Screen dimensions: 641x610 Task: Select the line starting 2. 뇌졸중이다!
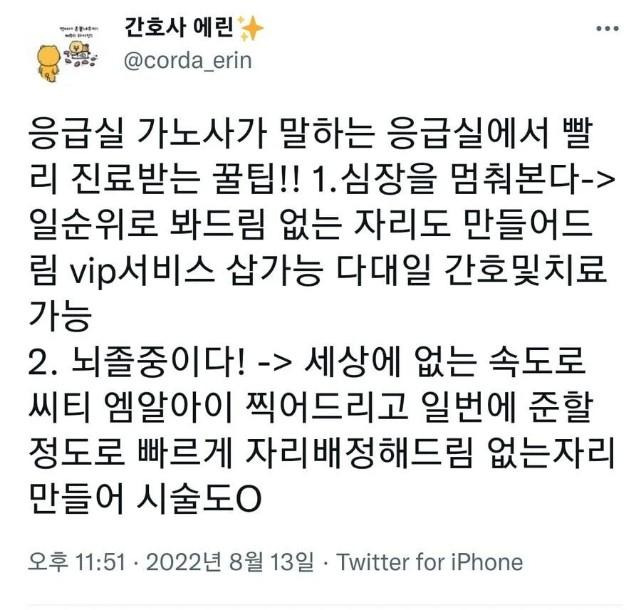307,362
